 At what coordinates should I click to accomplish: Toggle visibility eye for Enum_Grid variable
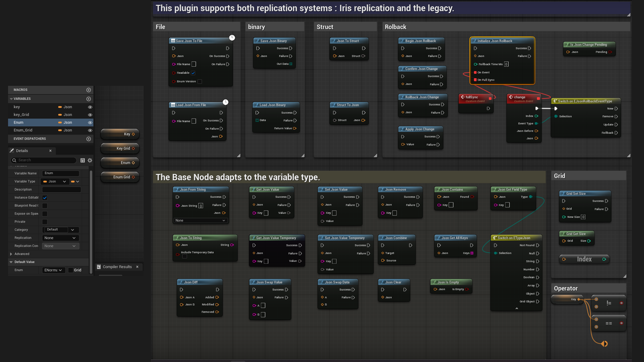click(90, 130)
